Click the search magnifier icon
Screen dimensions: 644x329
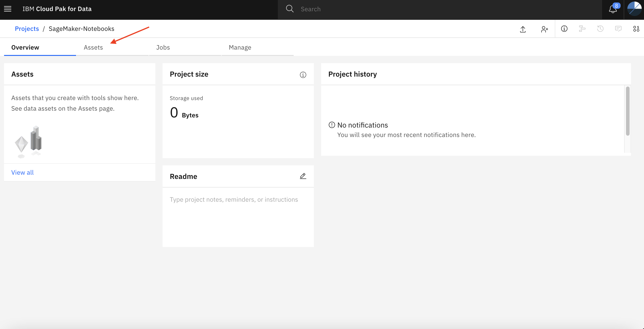click(x=290, y=9)
